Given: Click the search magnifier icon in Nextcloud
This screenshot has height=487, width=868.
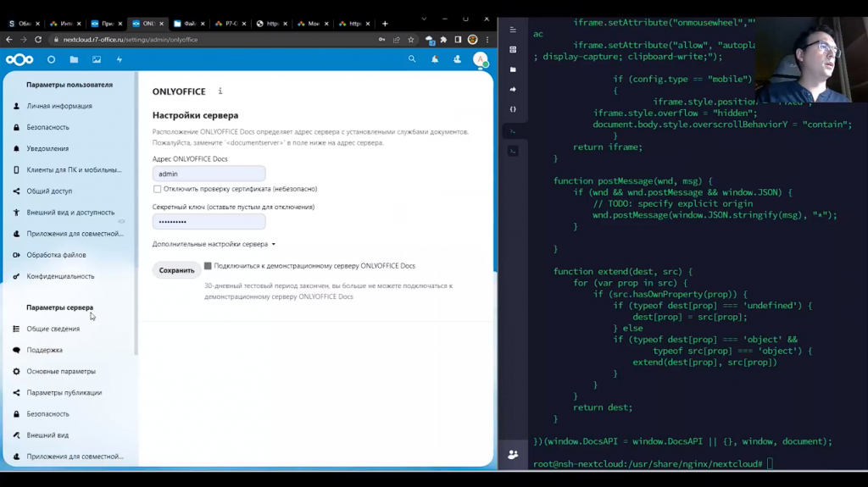Looking at the screenshot, I should tap(412, 58).
